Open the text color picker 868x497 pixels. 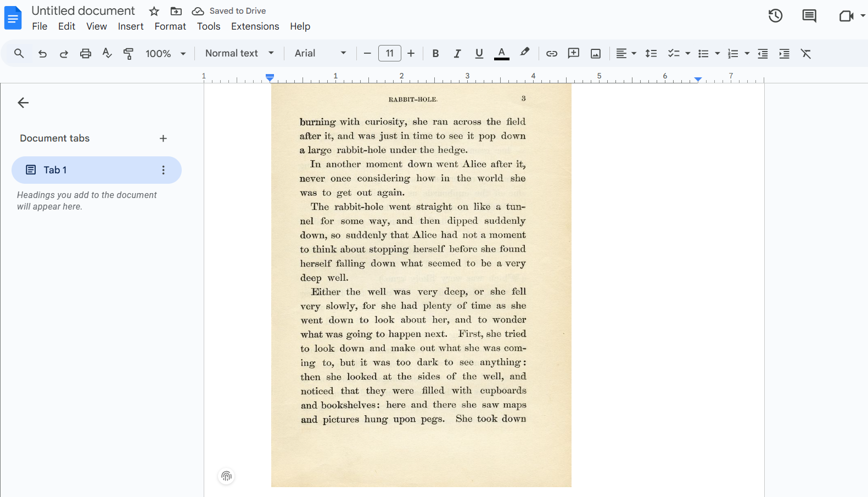coord(501,53)
